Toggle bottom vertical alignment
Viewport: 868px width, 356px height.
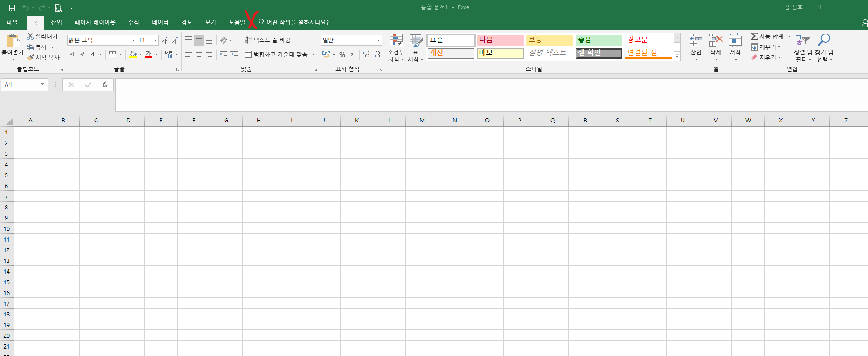[209, 40]
